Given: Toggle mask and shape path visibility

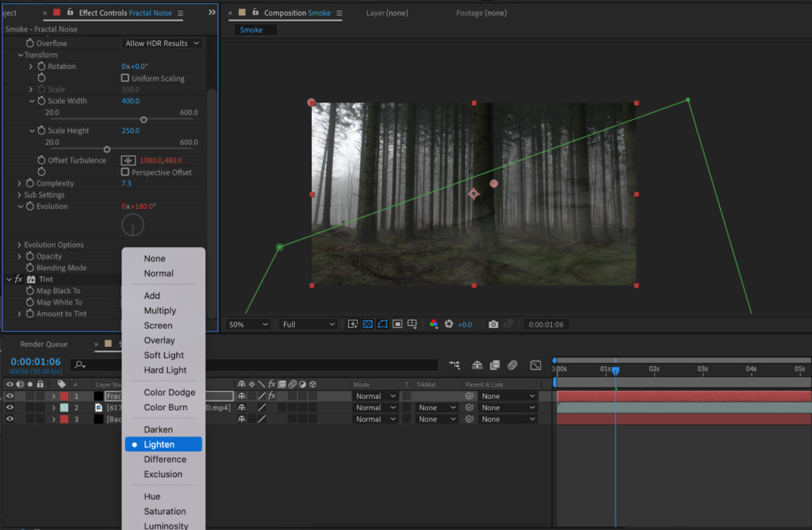Looking at the screenshot, I should (383, 324).
